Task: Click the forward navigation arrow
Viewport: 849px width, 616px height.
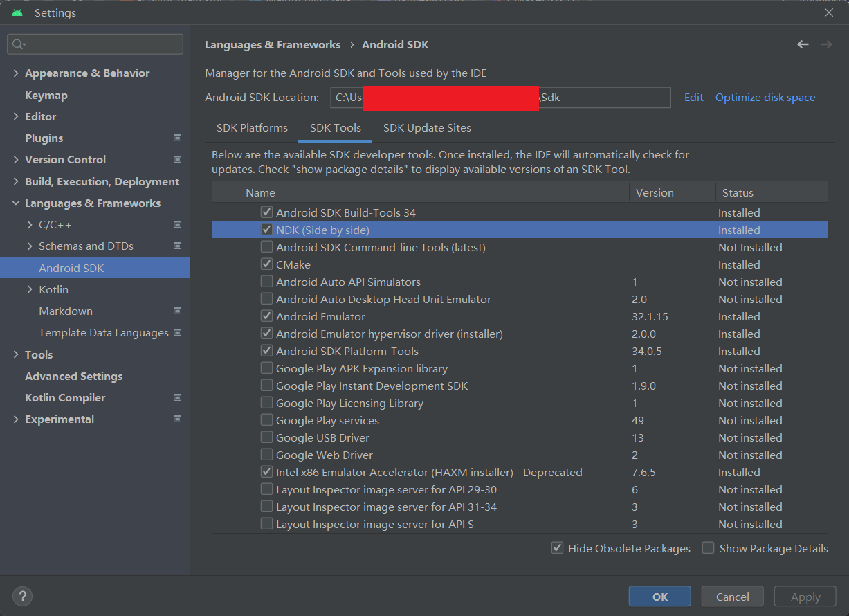Action: (825, 44)
